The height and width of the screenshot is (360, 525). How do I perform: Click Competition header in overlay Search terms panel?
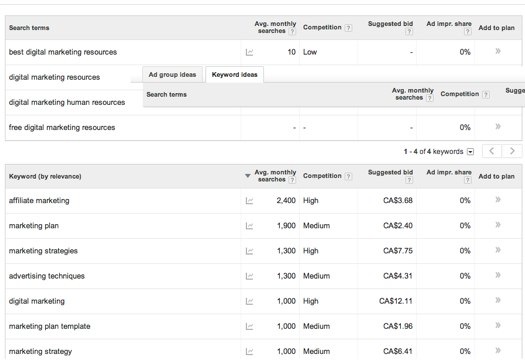tap(460, 94)
